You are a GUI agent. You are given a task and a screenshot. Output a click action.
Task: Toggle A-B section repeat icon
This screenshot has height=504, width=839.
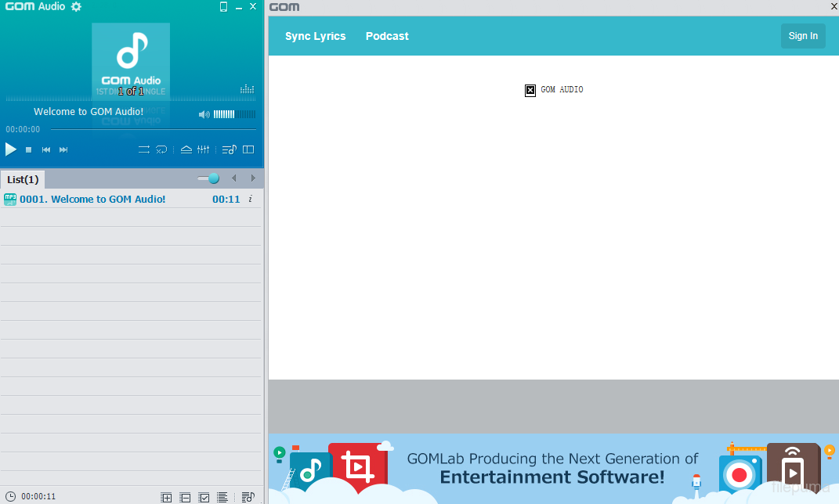(x=161, y=149)
